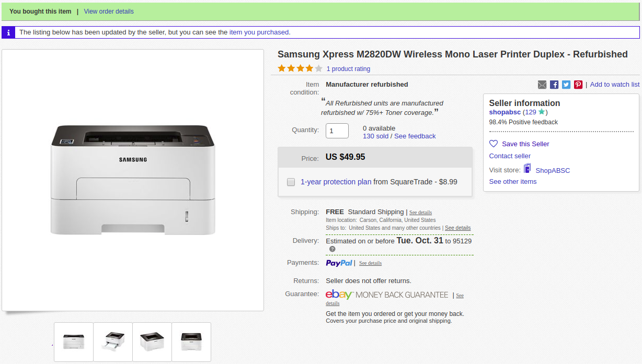
Task: Open 1-year protection plan link
Action: tap(336, 182)
